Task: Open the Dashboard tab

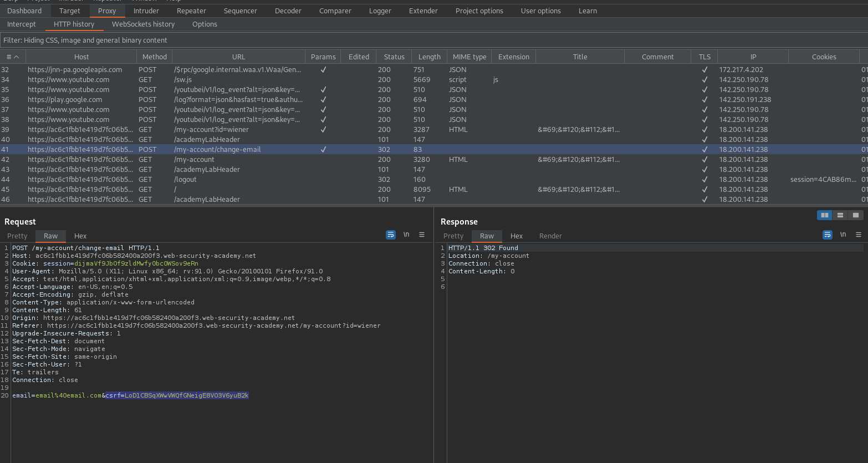Action: [x=24, y=11]
